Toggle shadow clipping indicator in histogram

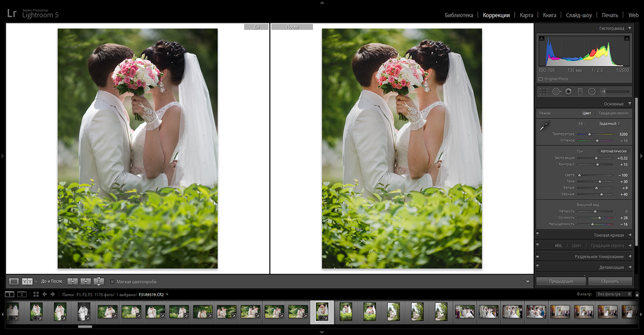[541, 38]
